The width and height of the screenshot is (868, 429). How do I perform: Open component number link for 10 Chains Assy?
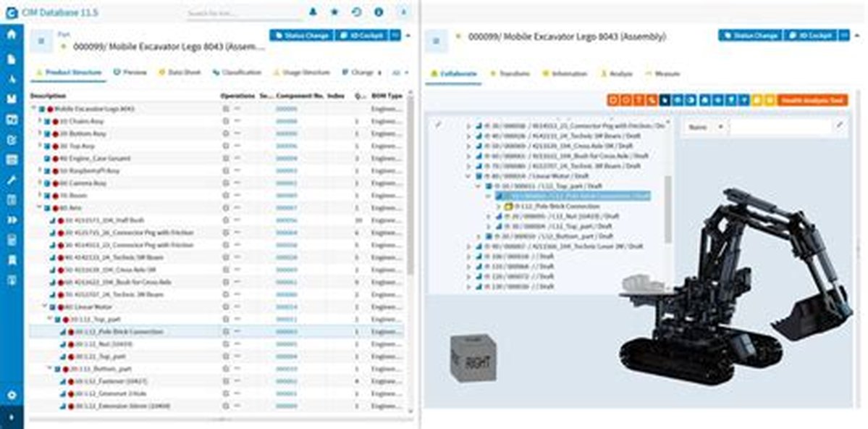(x=287, y=122)
